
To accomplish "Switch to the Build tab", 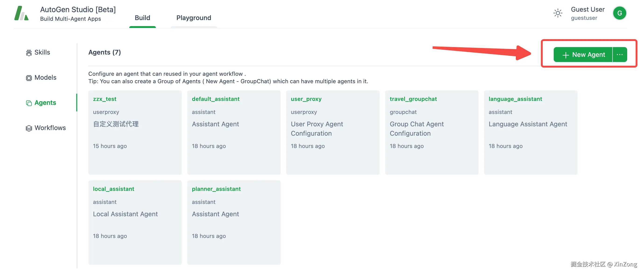I will [142, 18].
